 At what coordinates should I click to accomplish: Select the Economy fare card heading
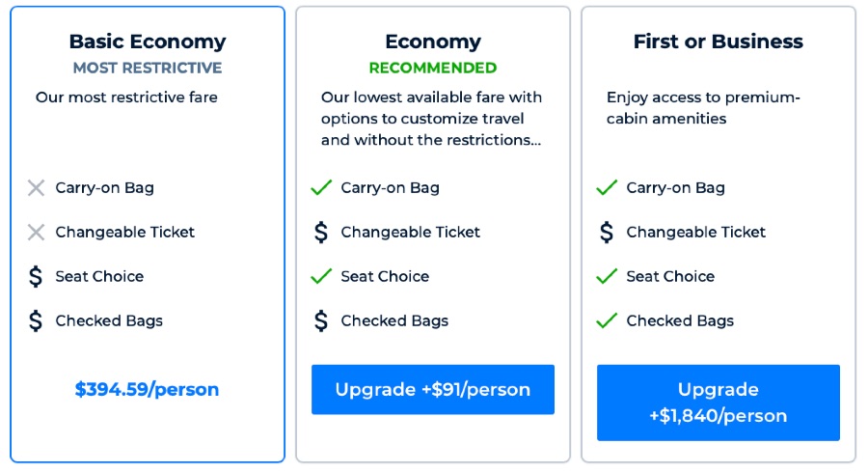pos(433,42)
